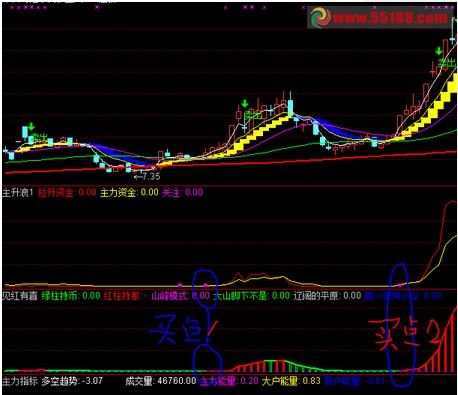Click the leftmost green sell arrow
458x395 pixels.
click(x=31, y=127)
